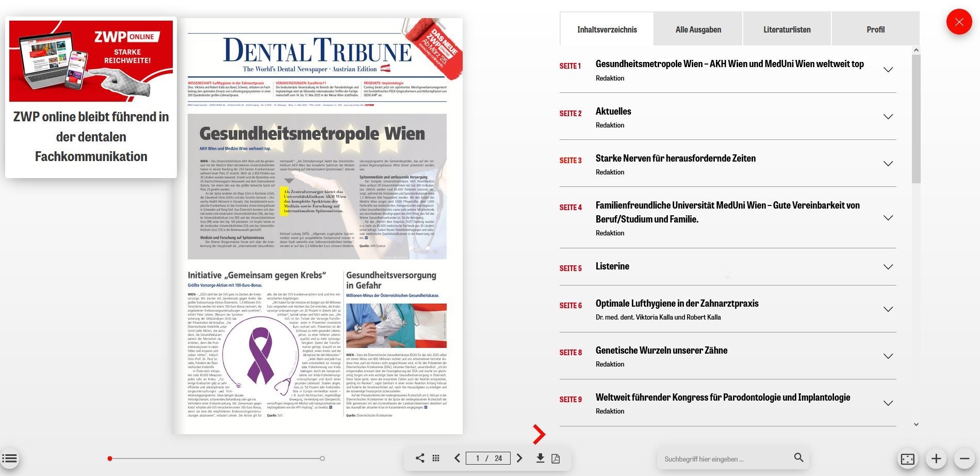This screenshot has height=476, width=980.
Task: Open 'Starke Nerven für herausfordernde Zeiten' title
Action: (676, 158)
